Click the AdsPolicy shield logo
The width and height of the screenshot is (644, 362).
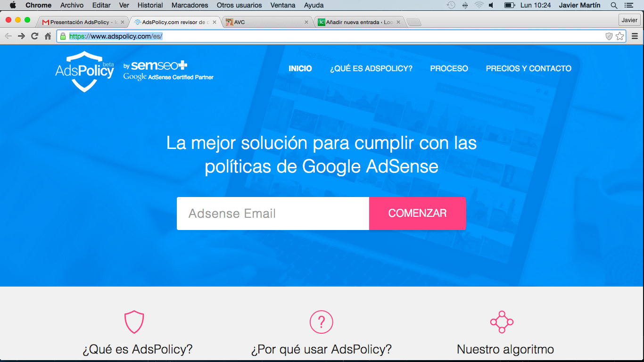click(x=85, y=71)
